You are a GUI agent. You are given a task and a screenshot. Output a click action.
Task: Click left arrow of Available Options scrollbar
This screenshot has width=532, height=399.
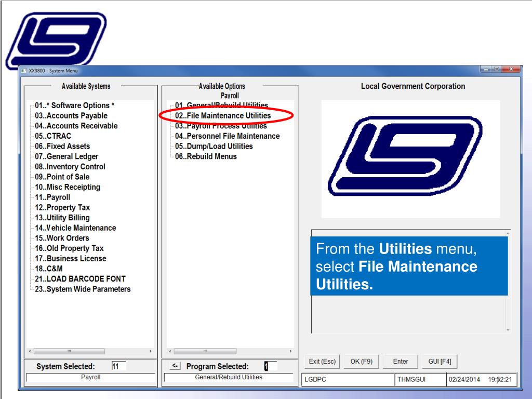click(x=170, y=351)
